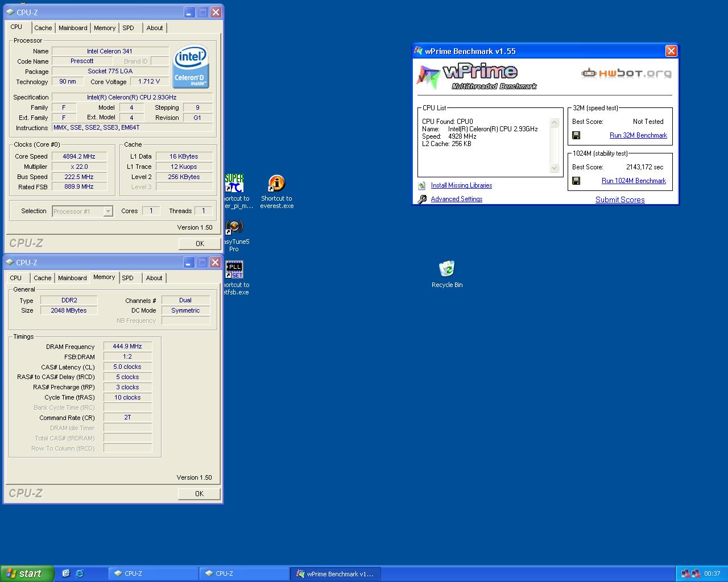
Task: Open the Processor selection dropdown
Action: click(x=108, y=211)
